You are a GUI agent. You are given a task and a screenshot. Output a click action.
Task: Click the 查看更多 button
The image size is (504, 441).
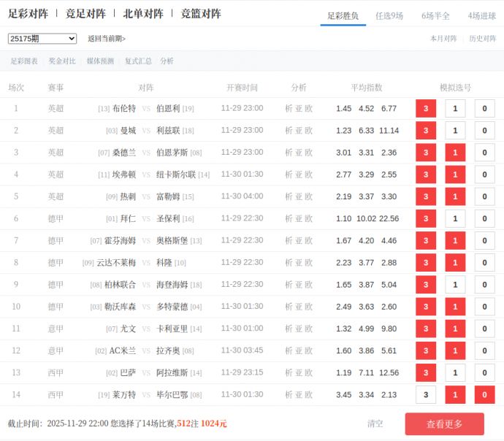[x=444, y=424]
